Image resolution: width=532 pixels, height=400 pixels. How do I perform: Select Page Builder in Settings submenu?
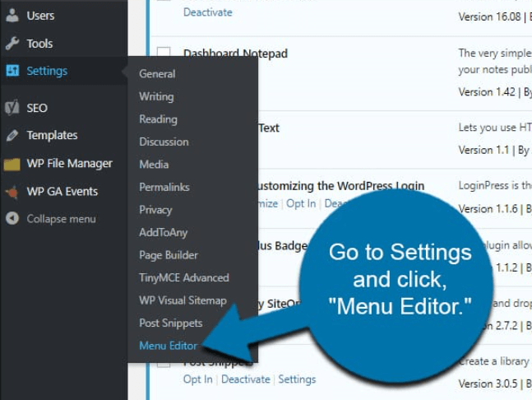point(169,255)
